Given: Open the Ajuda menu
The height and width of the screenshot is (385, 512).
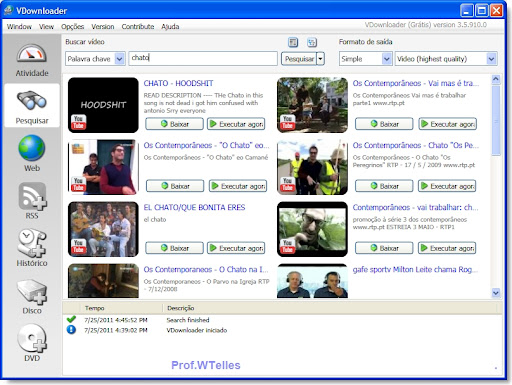Looking at the screenshot, I should pos(170,27).
